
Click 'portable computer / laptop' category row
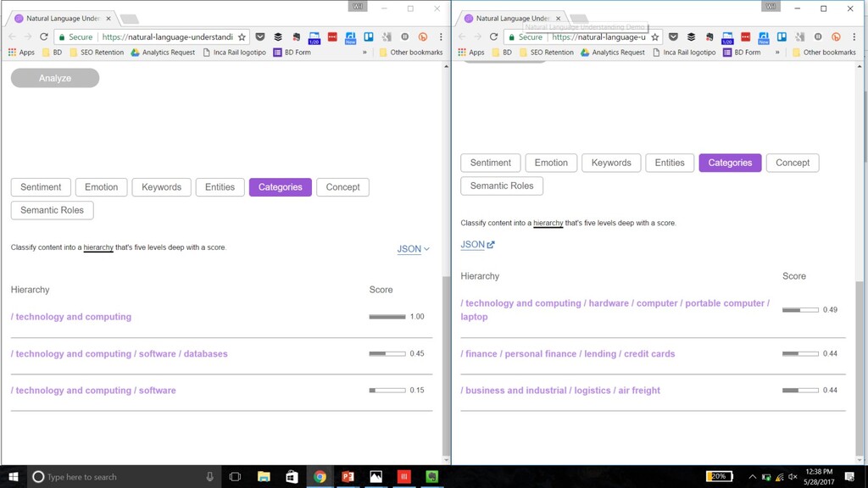(x=615, y=310)
